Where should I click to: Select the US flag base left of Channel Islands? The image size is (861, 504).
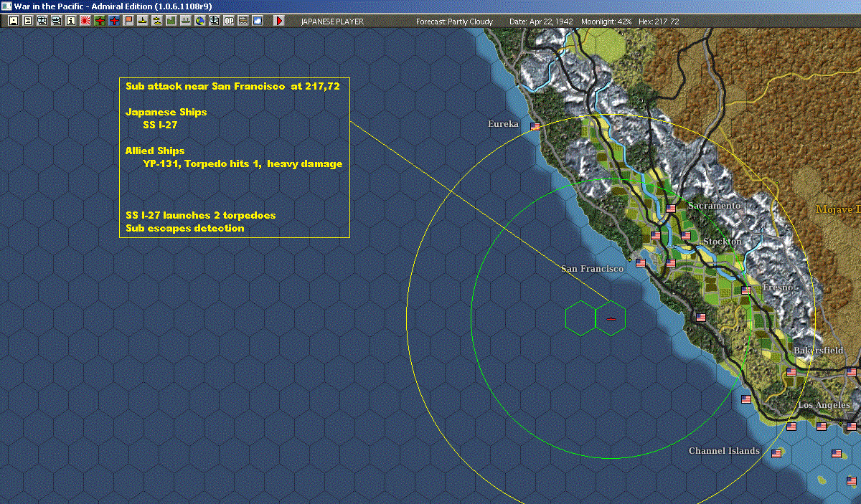click(776, 454)
